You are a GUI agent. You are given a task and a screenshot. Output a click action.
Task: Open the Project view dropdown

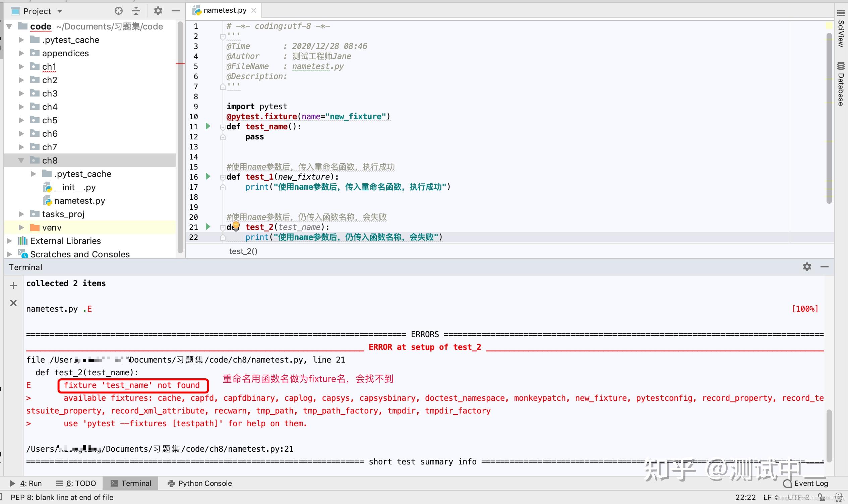pyautogui.click(x=60, y=11)
